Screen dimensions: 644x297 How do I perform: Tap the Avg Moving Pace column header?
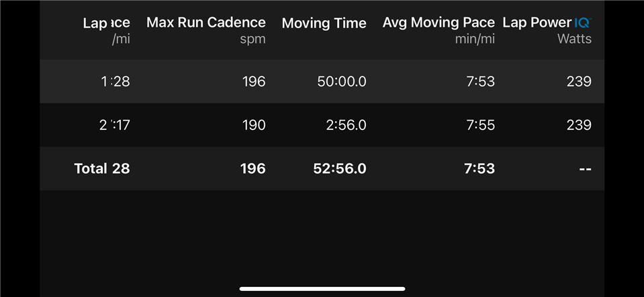tap(439, 23)
